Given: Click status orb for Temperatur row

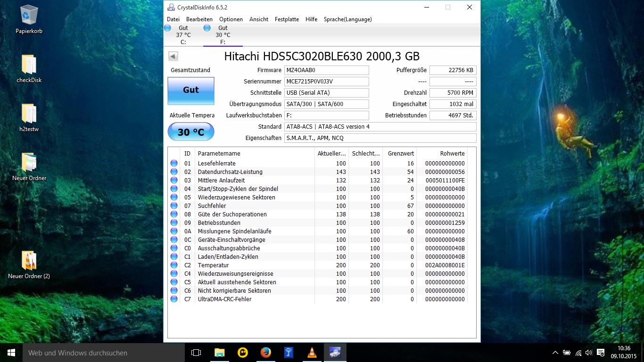Looking at the screenshot, I should 174,265.
